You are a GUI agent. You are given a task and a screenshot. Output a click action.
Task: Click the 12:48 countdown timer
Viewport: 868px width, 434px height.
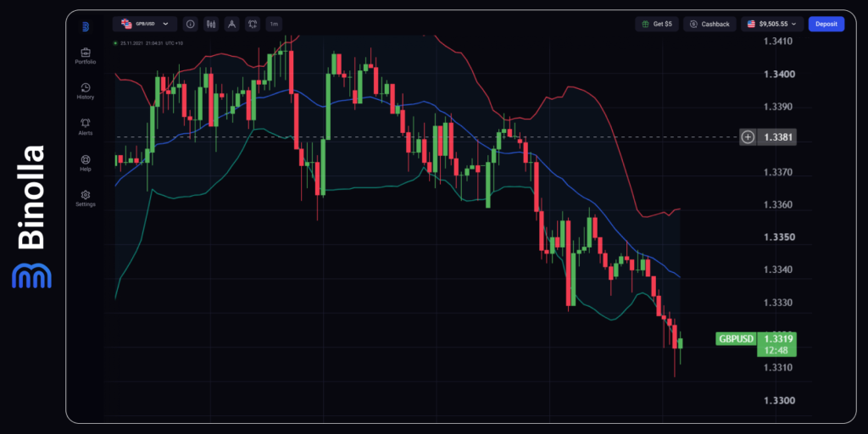(776, 350)
